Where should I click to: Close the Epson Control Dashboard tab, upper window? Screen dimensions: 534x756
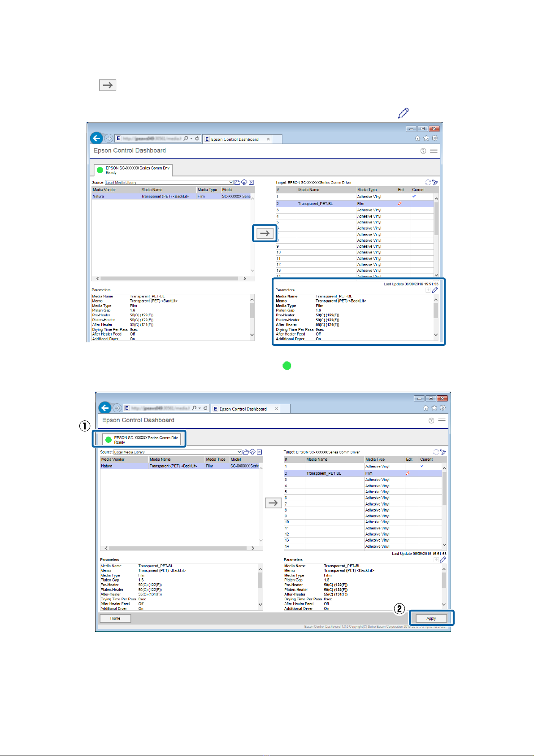pos(268,139)
